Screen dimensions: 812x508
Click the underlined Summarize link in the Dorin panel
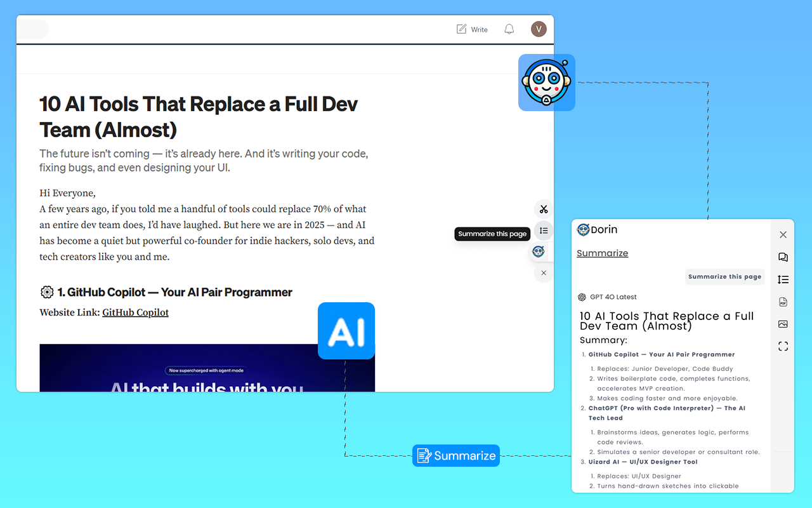pos(603,253)
